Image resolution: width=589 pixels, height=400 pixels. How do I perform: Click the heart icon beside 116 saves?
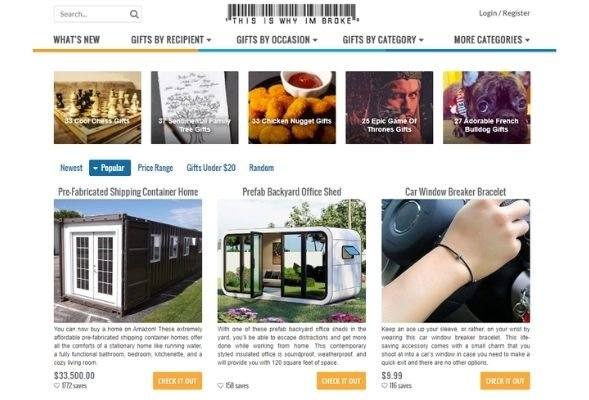click(x=384, y=386)
